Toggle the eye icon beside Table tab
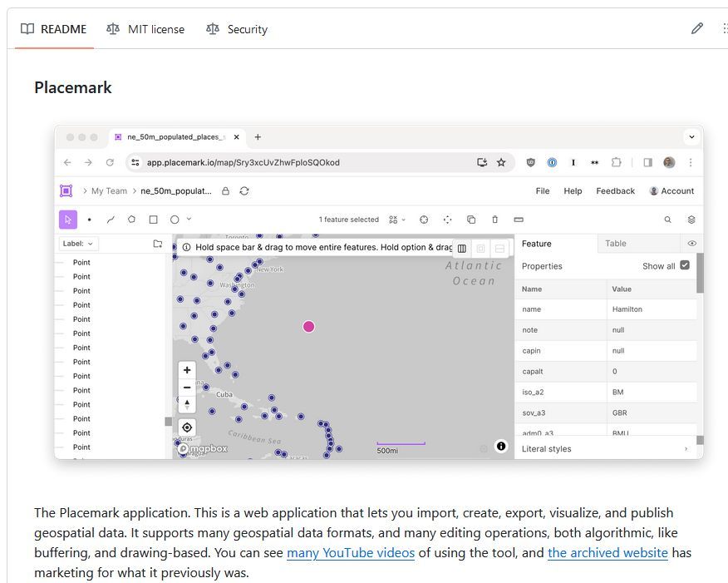The width and height of the screenshot is (728, 583). 691,244
